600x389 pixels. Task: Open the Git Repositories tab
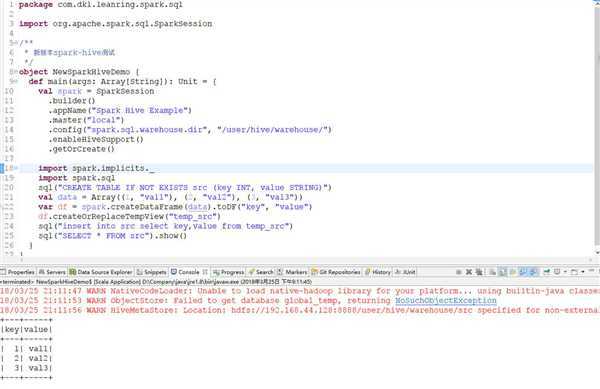[336, 272]
